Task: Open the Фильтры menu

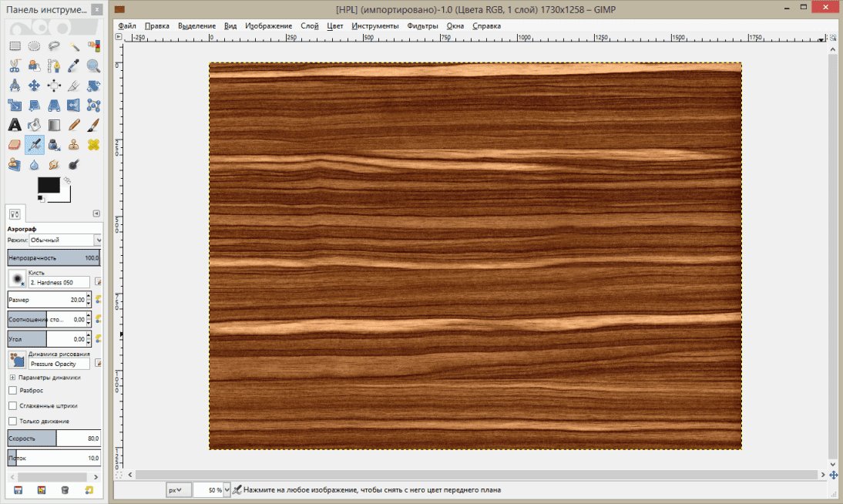Action: click(422, 25)
